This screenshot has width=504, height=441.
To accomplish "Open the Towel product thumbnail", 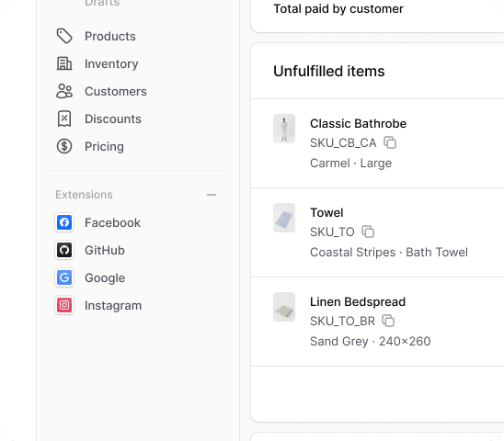I will (x=284, y=218).
